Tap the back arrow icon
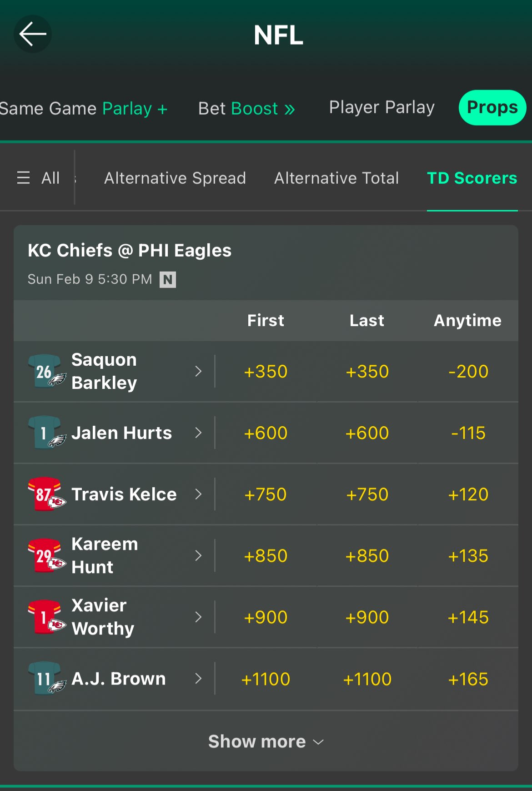Image resolution: width=532 pixels, height=791 pixels. point(33,34)
